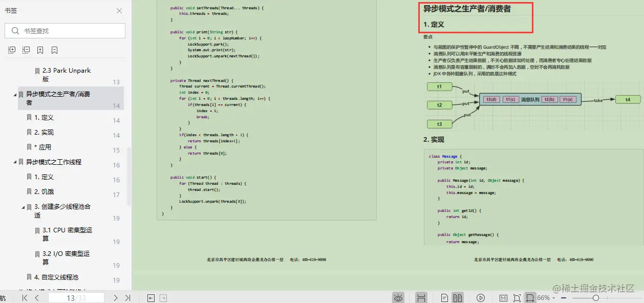Click the t4 box in diagram
The image size is (644, 303).
click(628, 99)
